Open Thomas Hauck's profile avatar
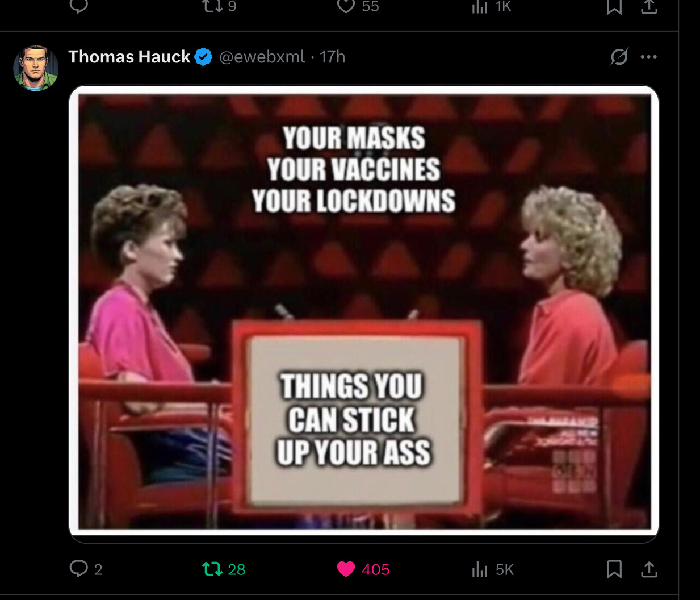 coord(36,68)
